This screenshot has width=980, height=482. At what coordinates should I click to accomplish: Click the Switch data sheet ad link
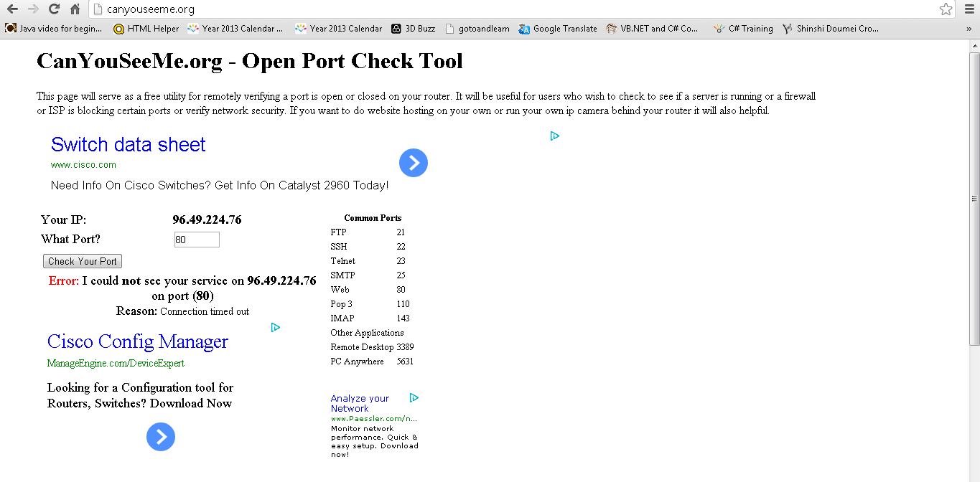(x=129, y=145)
